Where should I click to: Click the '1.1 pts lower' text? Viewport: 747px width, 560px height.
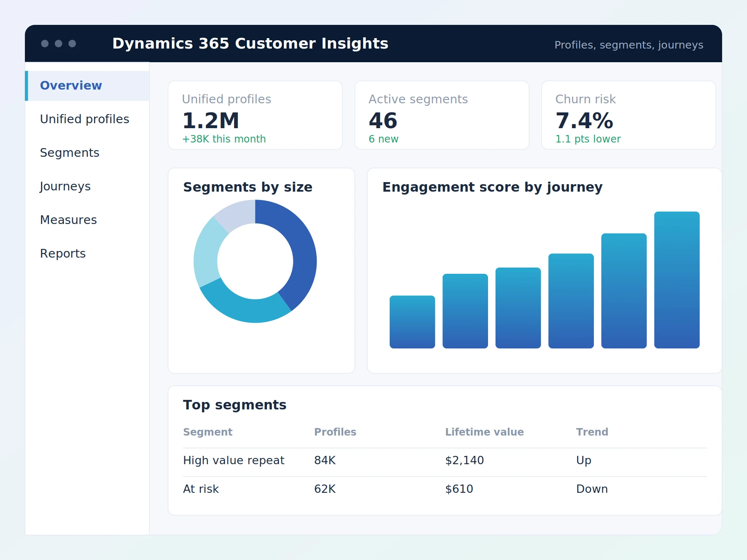pos(588,139)
